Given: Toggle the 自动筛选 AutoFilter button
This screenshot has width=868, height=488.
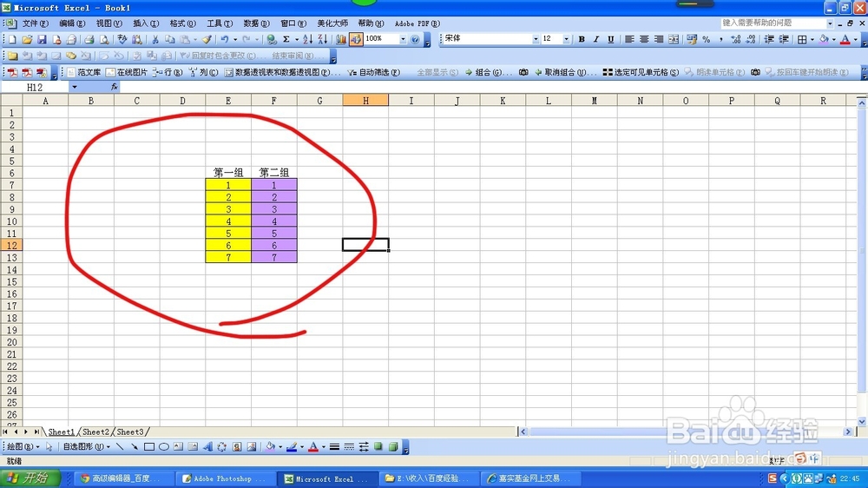Looking at the screenshot, I should coord(372,72).
